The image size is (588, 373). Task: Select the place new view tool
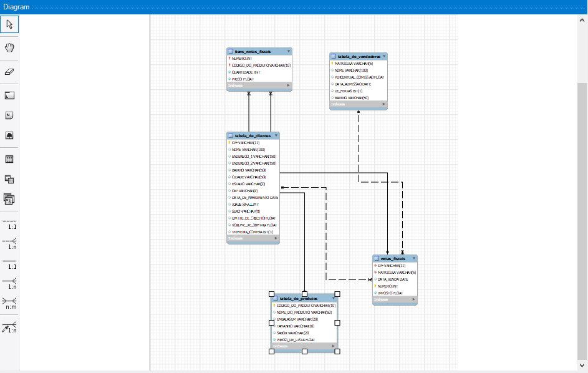point(9,179)
